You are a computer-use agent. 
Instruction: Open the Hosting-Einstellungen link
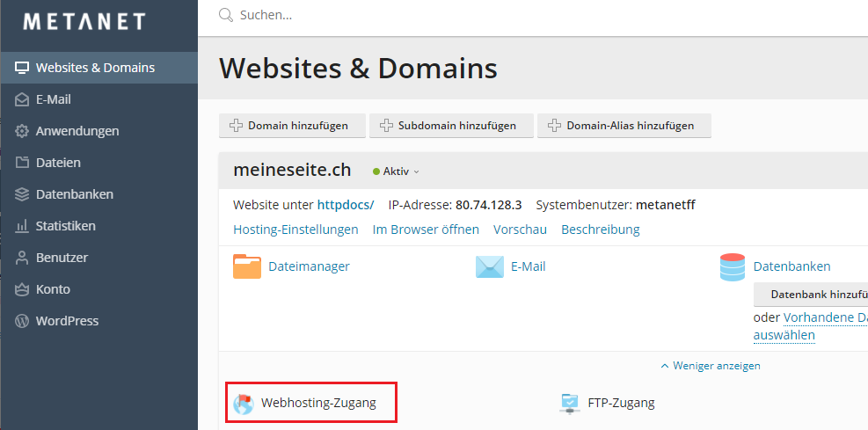[x=295, y=230]
